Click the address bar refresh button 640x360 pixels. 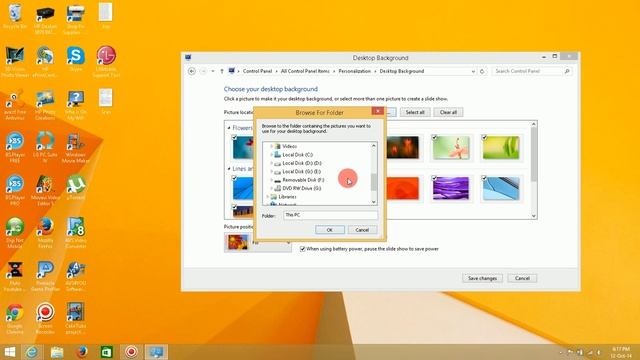482,71
